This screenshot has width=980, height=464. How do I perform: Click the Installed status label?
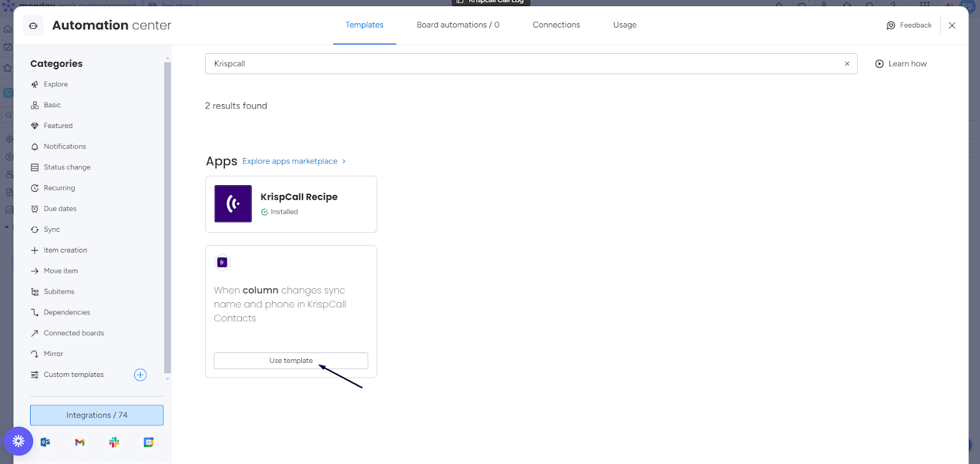pyautogui.click(x=280, y=212)
